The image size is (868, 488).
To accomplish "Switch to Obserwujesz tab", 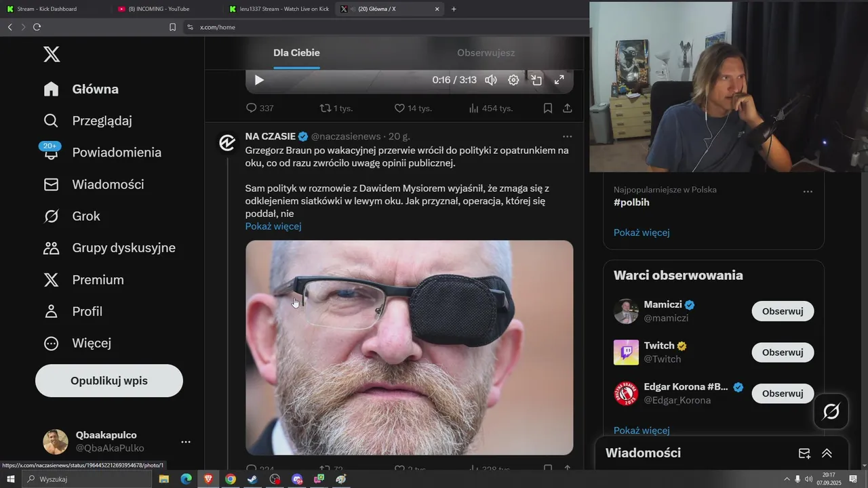I will pyautogui.click(x=486, y=53).
